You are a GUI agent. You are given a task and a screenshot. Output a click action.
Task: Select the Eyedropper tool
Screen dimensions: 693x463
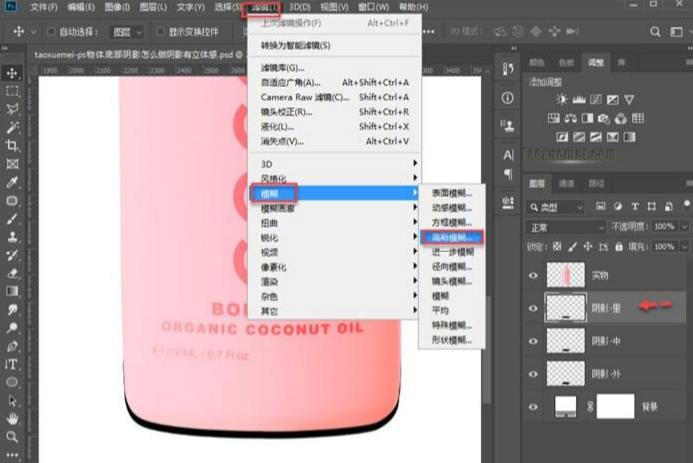click(12, 182)
